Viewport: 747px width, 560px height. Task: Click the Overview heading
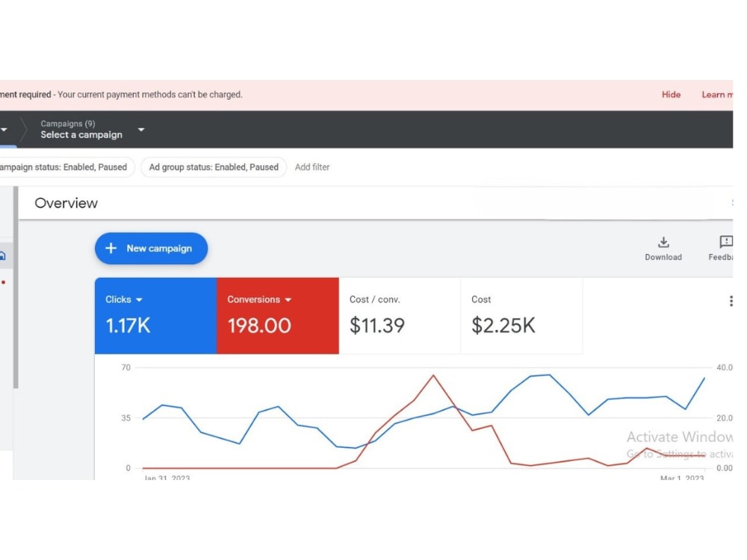click(x=66, y=203)
